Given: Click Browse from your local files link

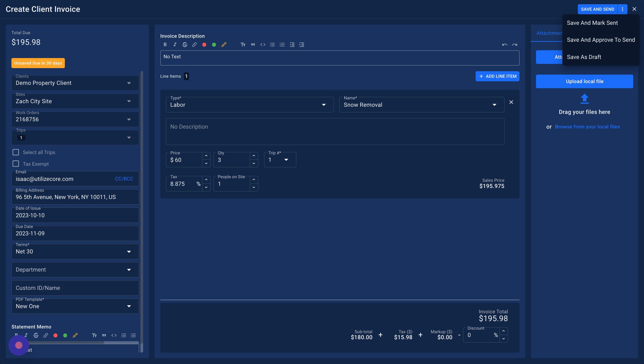Looking at the screenshot, I should pyautogui.click(x=587, y=127).
